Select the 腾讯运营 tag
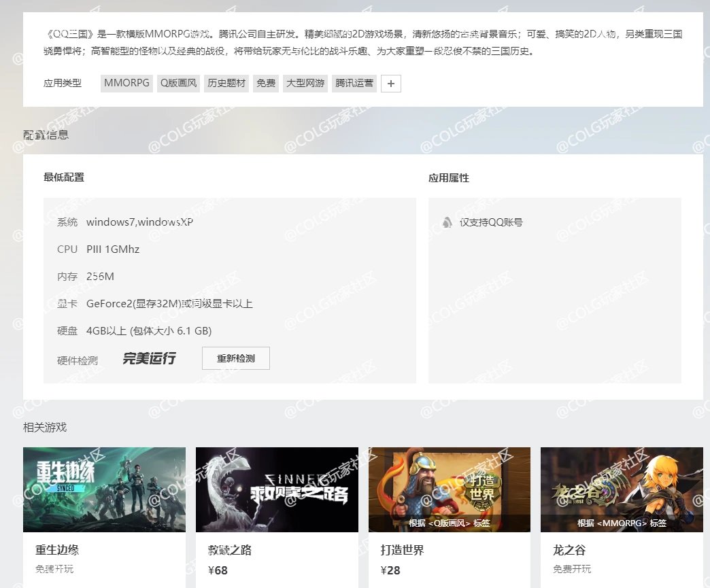The width and height of the screenshot is (710, 588). click(x=354, y=84)
